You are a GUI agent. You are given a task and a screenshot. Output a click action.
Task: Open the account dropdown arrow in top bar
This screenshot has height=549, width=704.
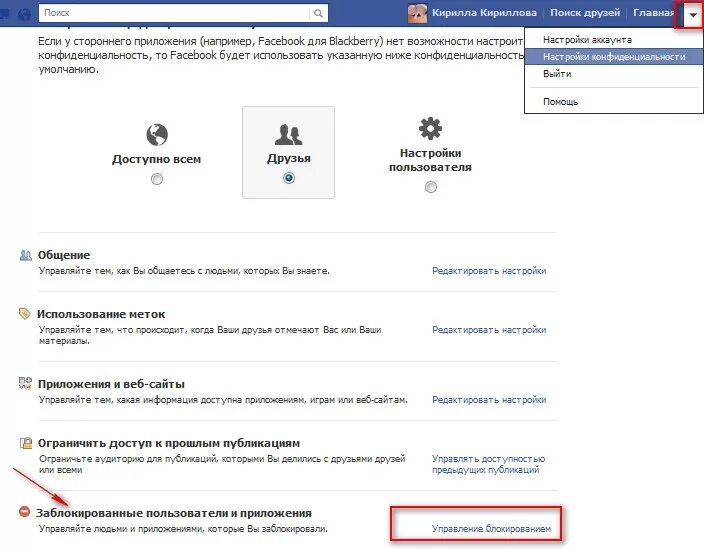coord(693,15)
